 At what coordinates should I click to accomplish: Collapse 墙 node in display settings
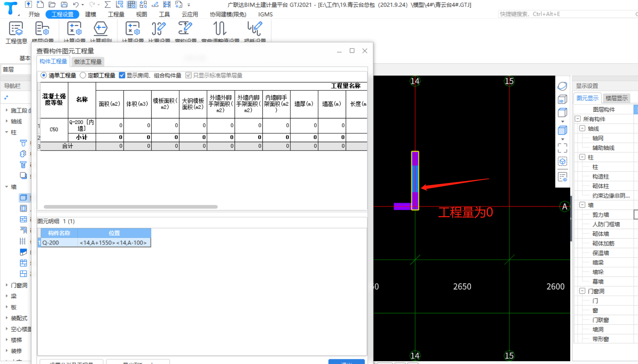[582, 205]
